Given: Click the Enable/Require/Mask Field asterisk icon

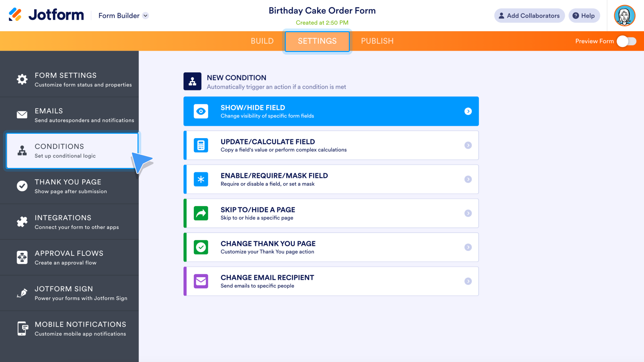Looking at the screenshot, I should 201,179.
